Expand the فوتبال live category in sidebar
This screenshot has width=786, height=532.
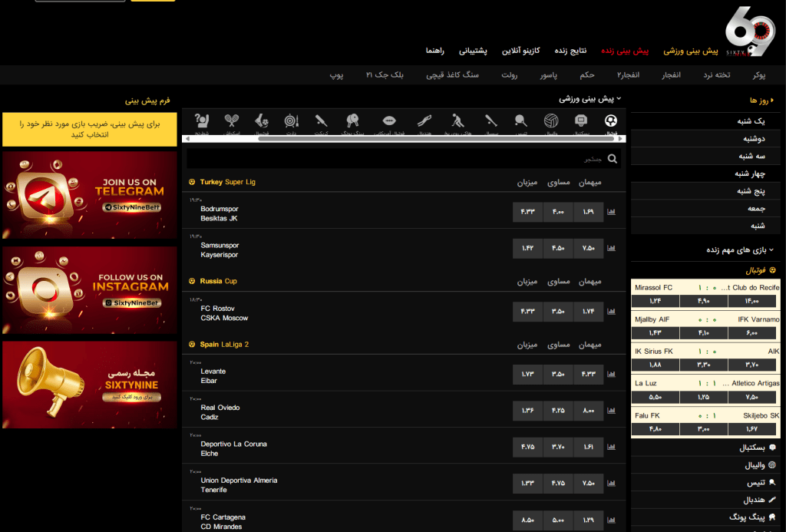[x=761, y=270]
